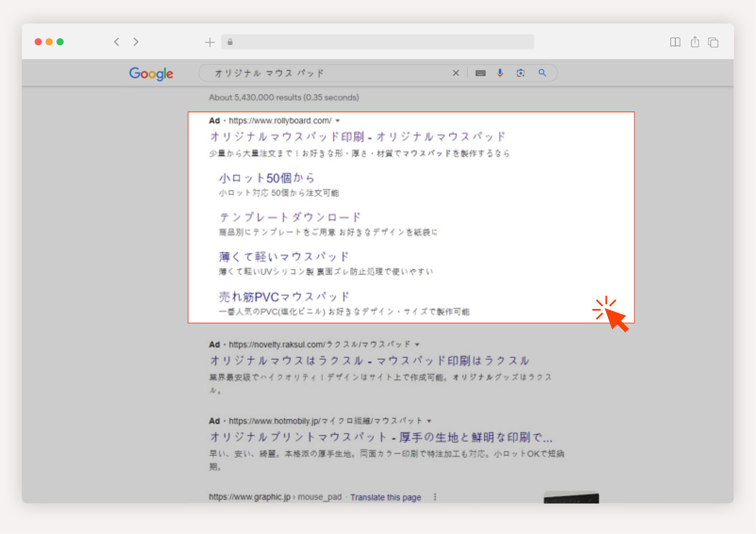This screenshot has height=534, width=756.
Task: Open the テンプレートダウンロード sitelink
Action: pos(290,217)
